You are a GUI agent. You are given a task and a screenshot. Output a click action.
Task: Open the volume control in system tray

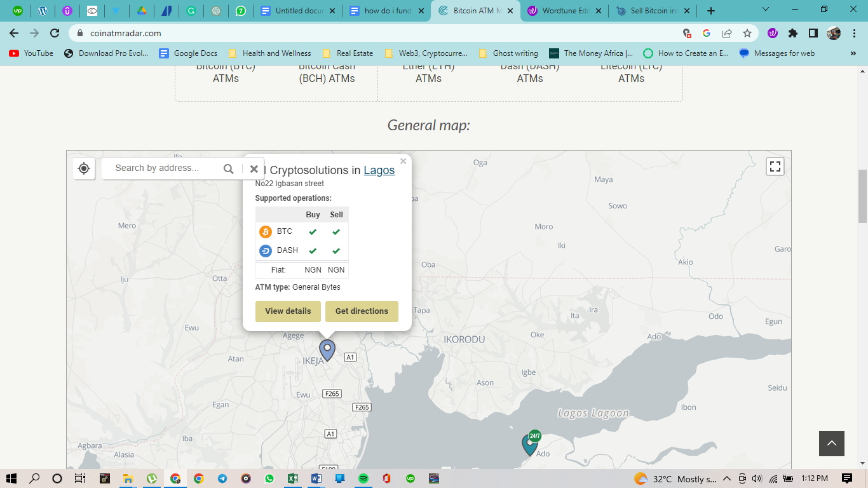(x=757, y=478)
